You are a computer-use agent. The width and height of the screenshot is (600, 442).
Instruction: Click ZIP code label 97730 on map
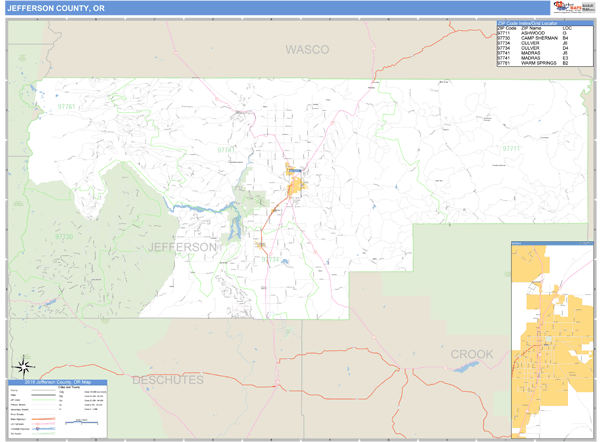64,236
